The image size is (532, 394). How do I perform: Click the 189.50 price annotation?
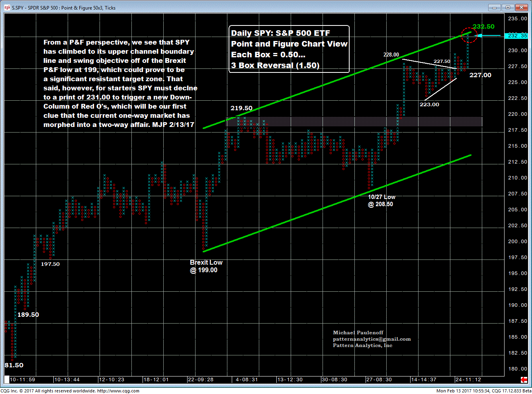[x=28, y=314]
